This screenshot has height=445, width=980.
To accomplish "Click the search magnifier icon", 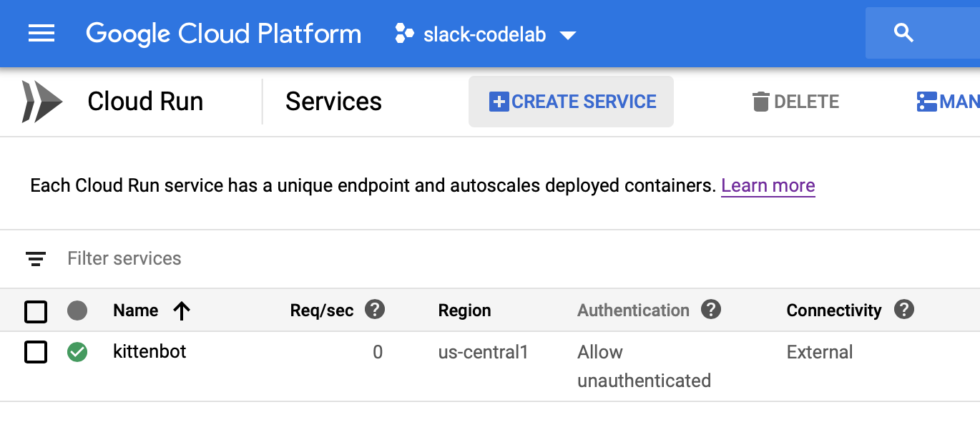I will [x=904, y=33].
